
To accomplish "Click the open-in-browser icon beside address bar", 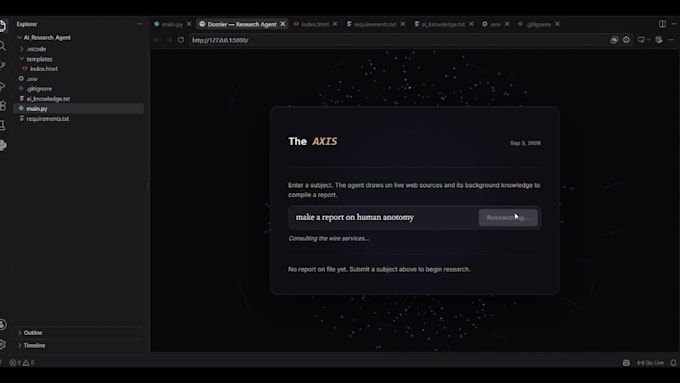I will (x=614, y=40).
